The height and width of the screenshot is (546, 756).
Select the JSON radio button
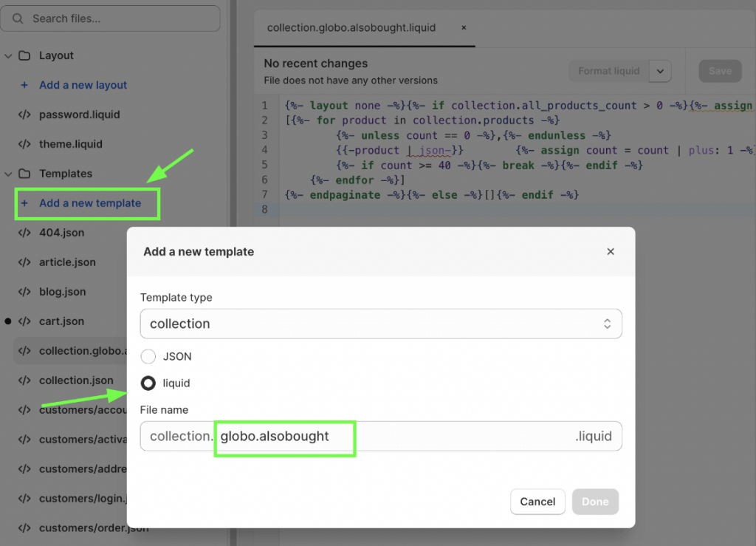(147, 356)
